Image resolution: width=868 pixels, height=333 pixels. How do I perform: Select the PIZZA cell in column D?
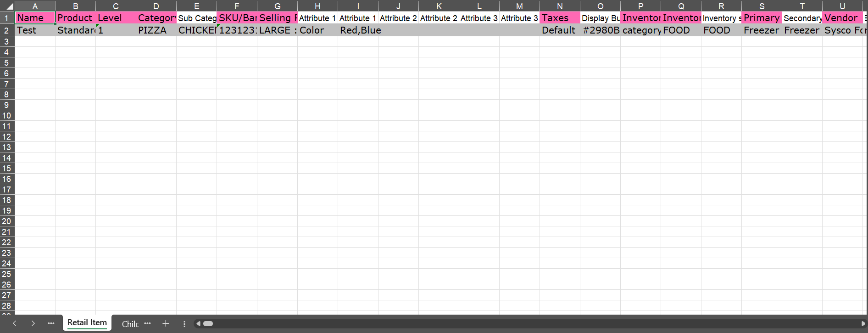tap(156, 30)
